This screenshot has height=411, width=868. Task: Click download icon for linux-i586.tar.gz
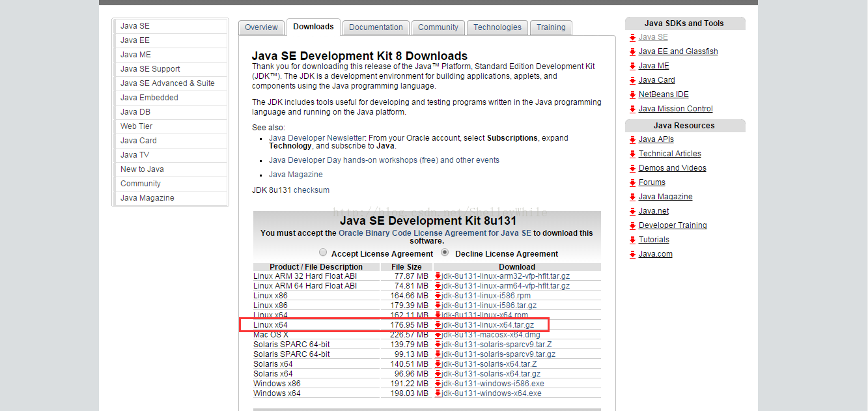coord(438,305)
